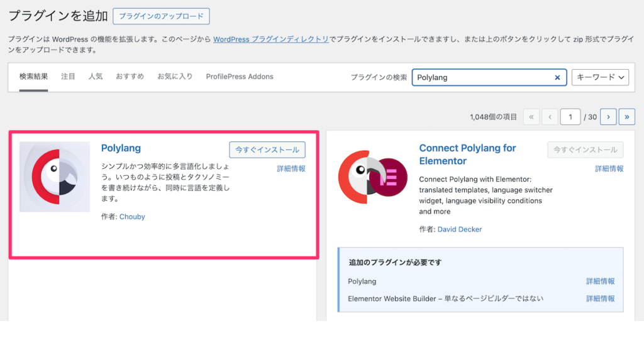Click the current page number field

tap(570, 117)
